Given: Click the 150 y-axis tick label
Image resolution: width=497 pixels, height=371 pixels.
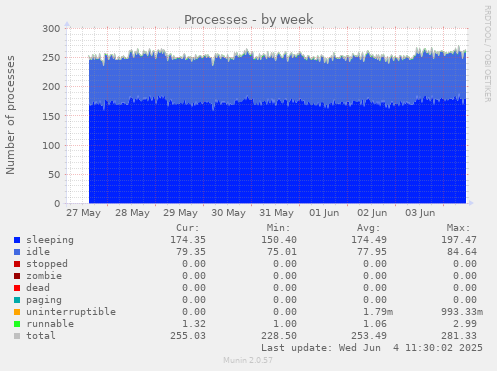Looking at the screenshot, I should point(51,116).
